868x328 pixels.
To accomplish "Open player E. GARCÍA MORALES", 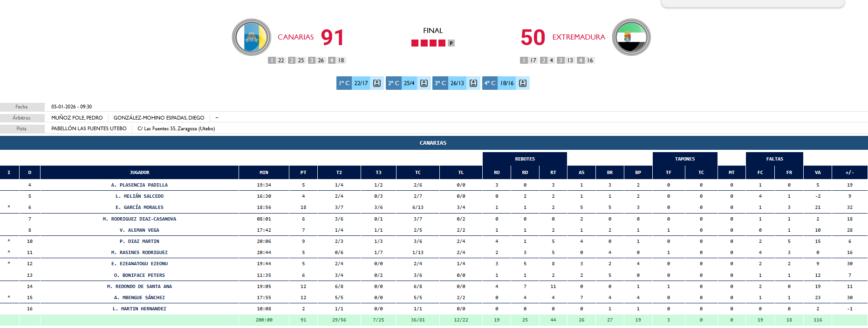I will tap(139, 208).
